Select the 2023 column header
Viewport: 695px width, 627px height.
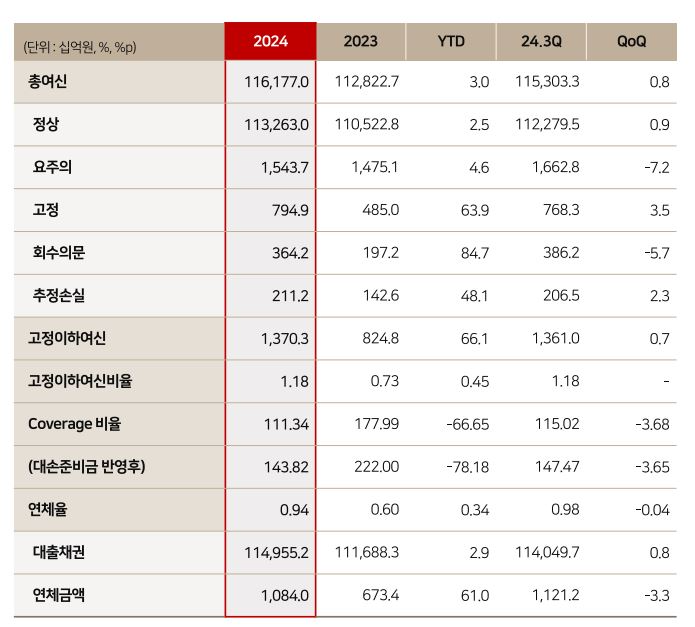(x=360, y=41)
